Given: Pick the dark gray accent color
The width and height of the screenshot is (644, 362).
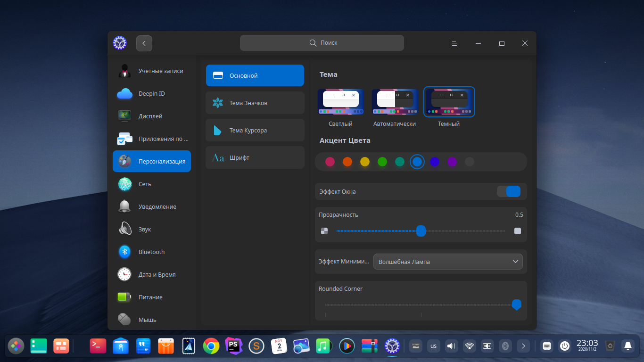Looking at the screenshot, I should [470, 162].
